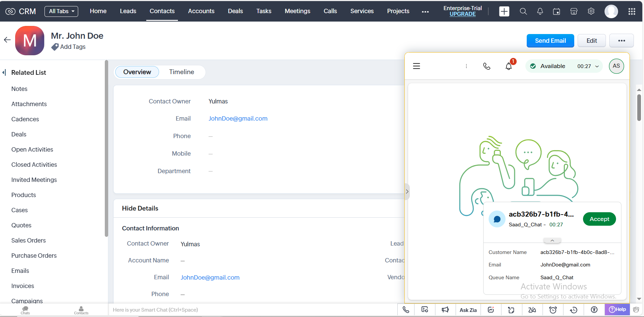Open the notifications bell in CRM header
The image size is (644, 317).
tap(540, 11)
